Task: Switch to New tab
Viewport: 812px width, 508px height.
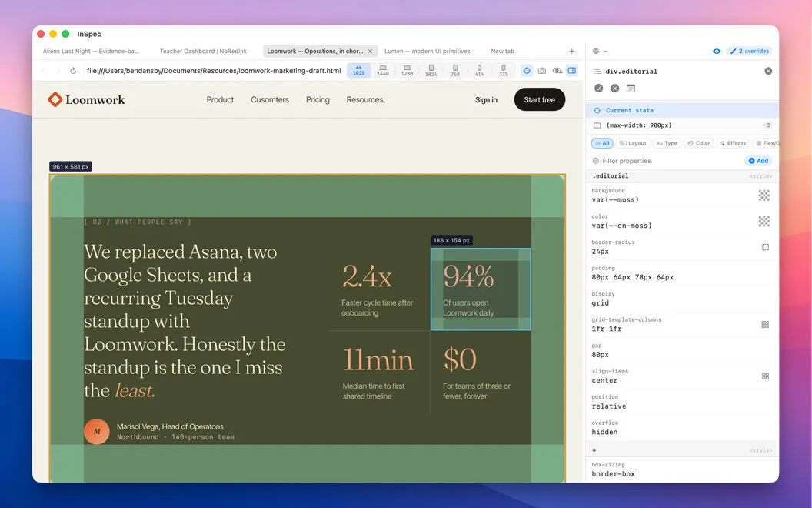Action: pyautogui.click(x=502, y=52)
